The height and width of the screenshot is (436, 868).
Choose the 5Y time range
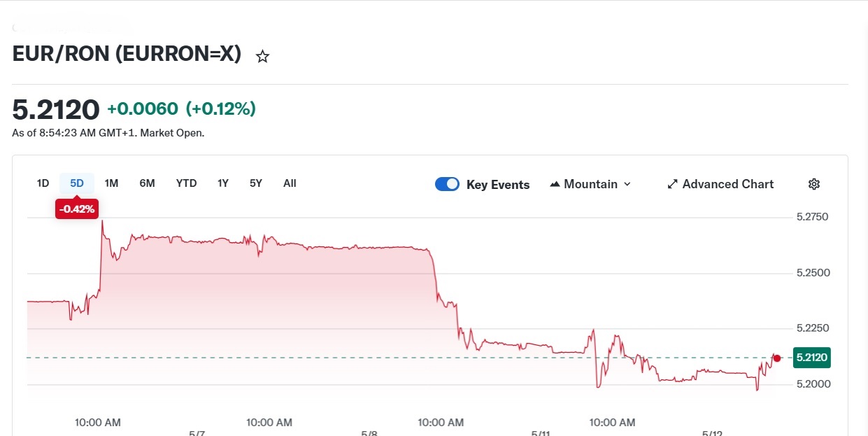point(256,183)
